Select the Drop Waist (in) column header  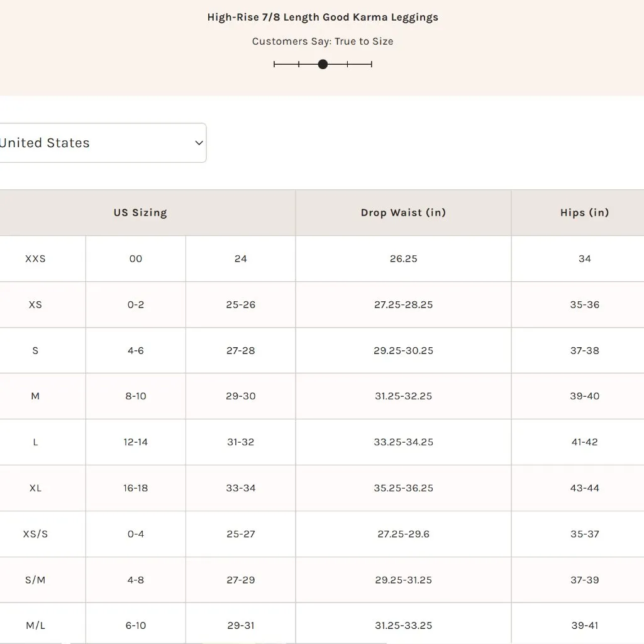click(x=403, y=213)
